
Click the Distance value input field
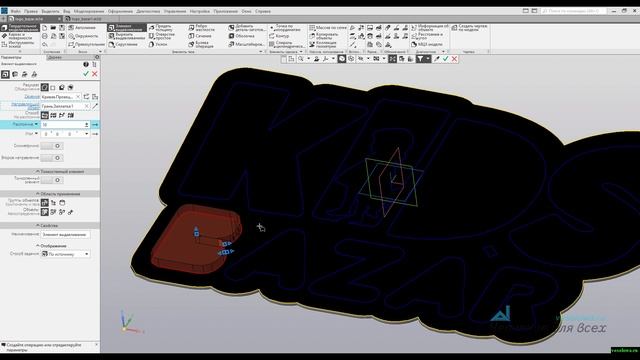[x=62, y=124]
